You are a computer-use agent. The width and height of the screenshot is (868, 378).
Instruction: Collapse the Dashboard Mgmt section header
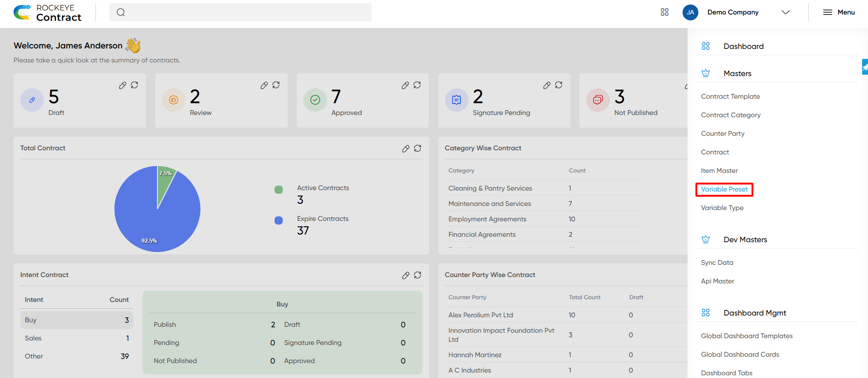tap(778, 313)
